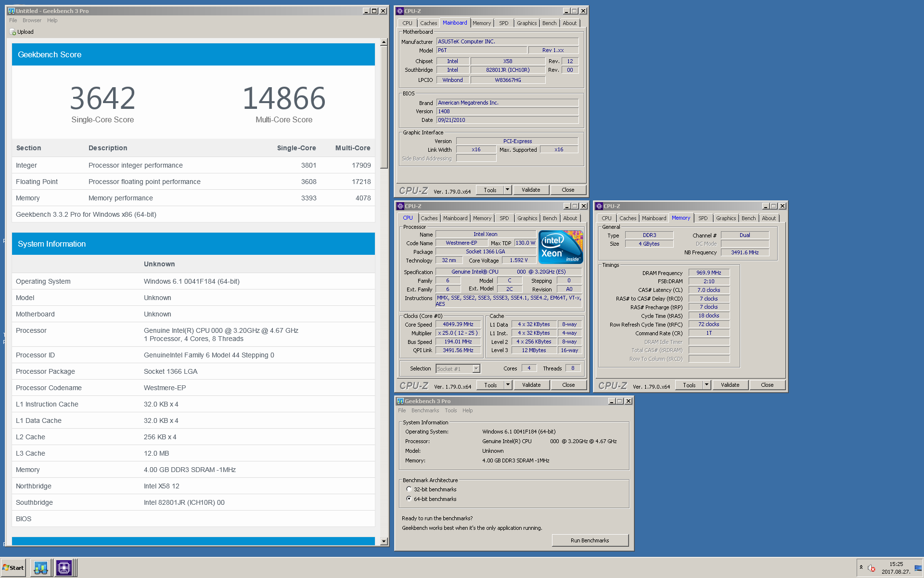Open Geekbench from the taskbar icon
Screen dimensions: 924x578
(41, 568)
